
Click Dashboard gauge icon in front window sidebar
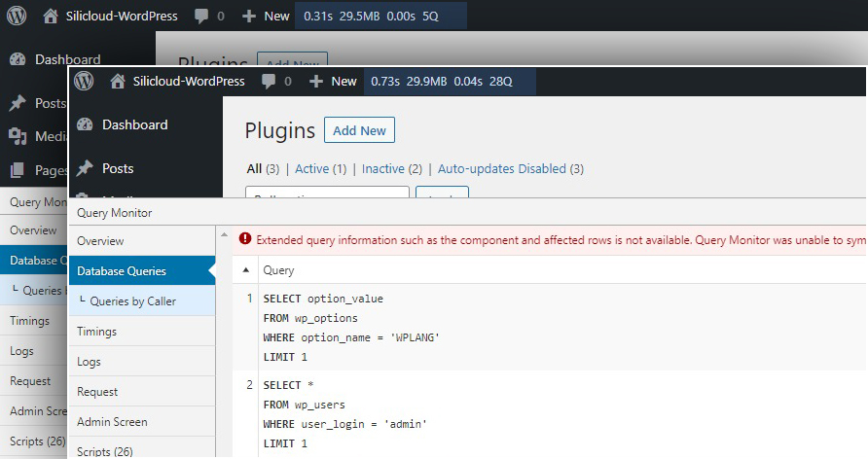pos(85,124)
